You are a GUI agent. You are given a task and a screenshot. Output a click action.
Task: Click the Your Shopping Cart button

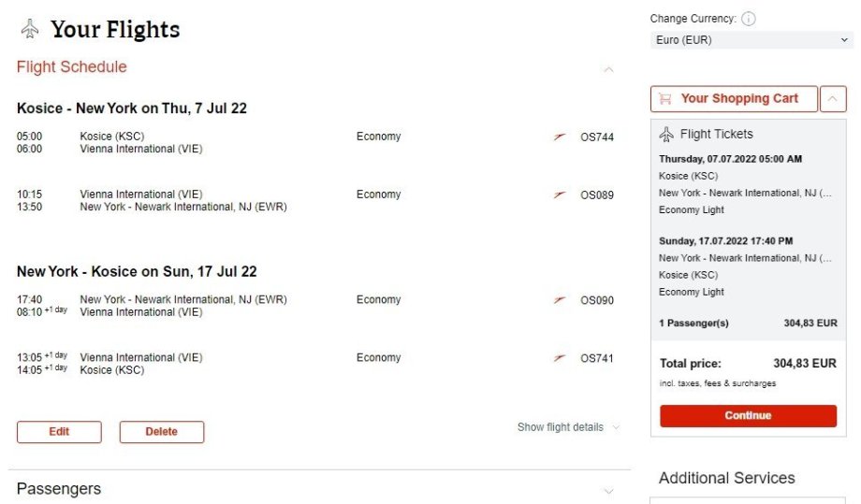pos(734,99)
